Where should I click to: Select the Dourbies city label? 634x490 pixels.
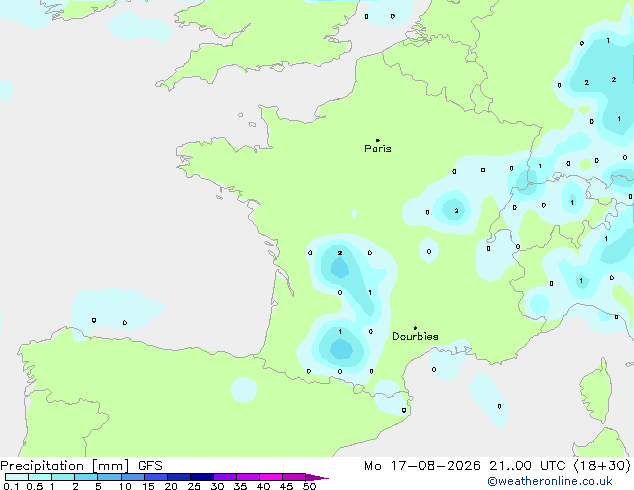coord(415,336)
